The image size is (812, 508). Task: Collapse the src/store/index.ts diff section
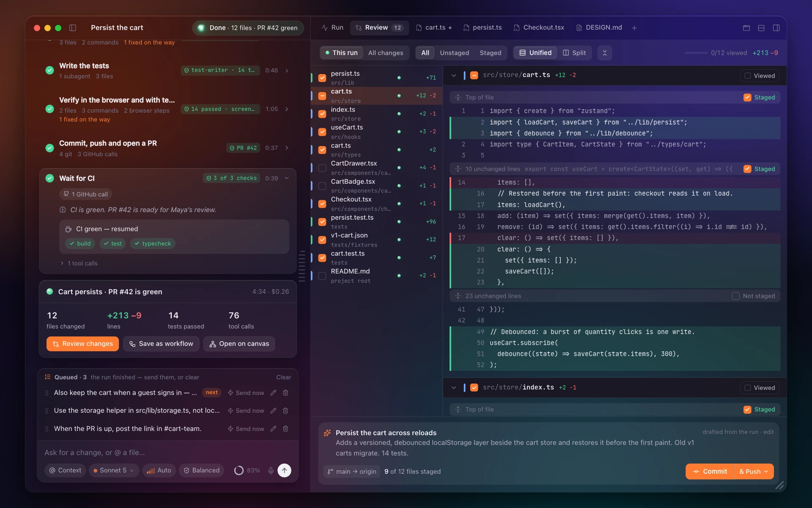point(454,387)
